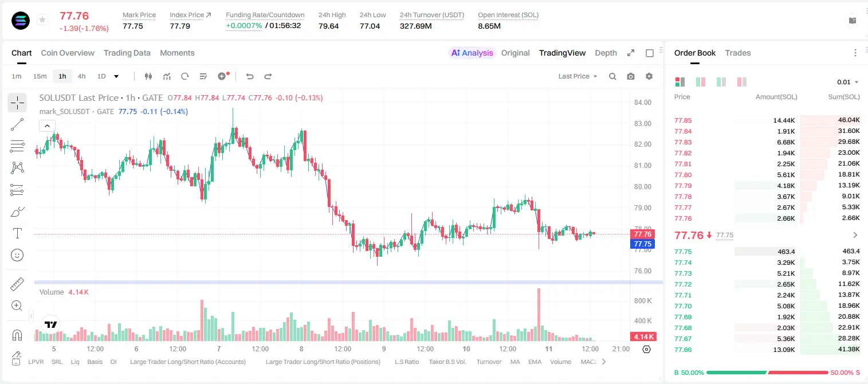Open the emoji sticker tool
The image size is (868, 384).
coord(17,255)
